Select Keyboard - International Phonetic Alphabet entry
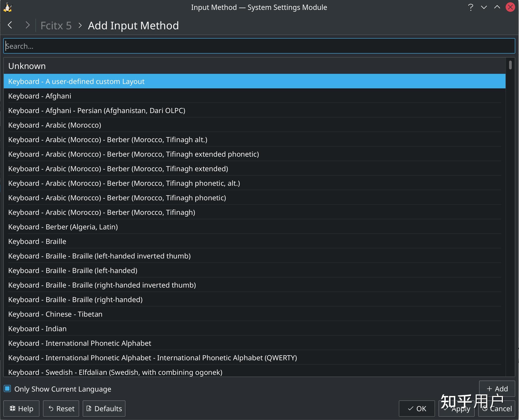 pos(254,343)
